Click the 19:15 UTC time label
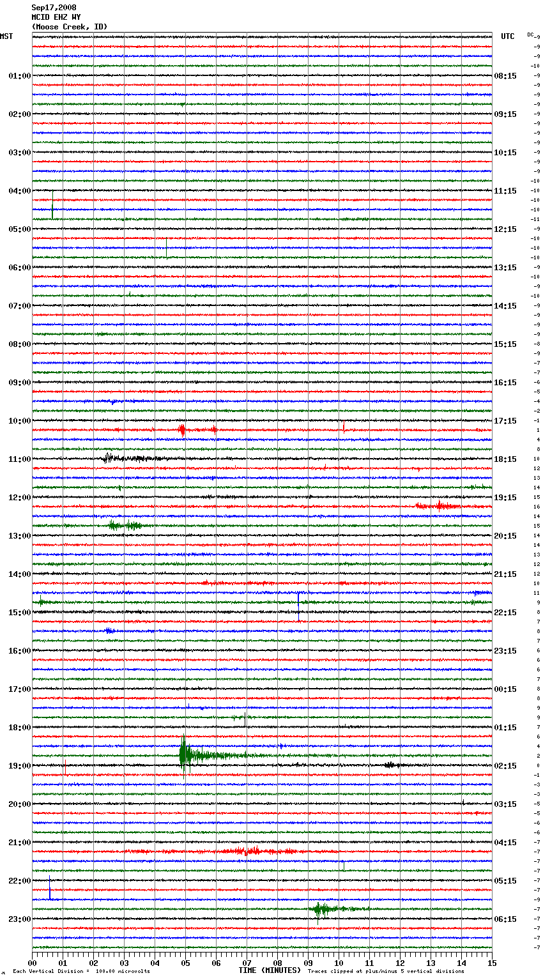 click(505, 498)
